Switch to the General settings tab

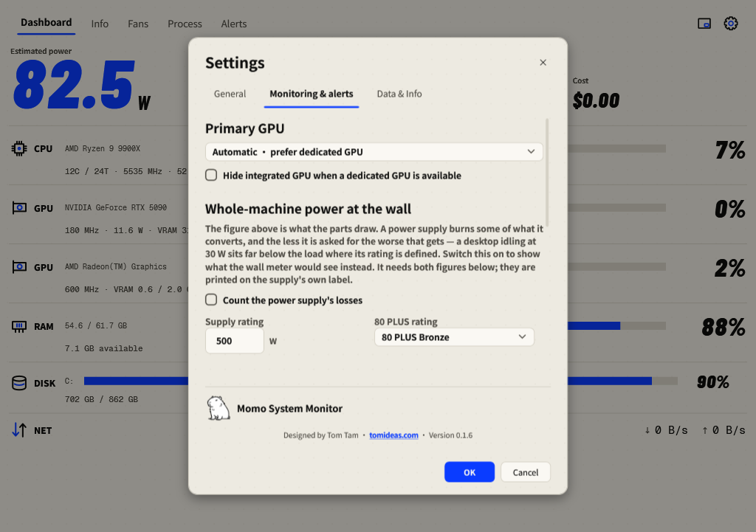tap(230, 94)
